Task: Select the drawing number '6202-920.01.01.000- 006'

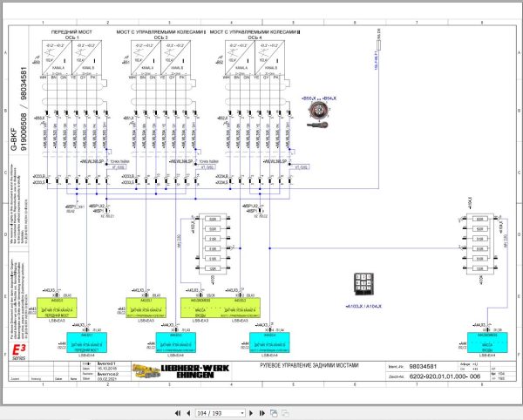Action: [445, 376]
